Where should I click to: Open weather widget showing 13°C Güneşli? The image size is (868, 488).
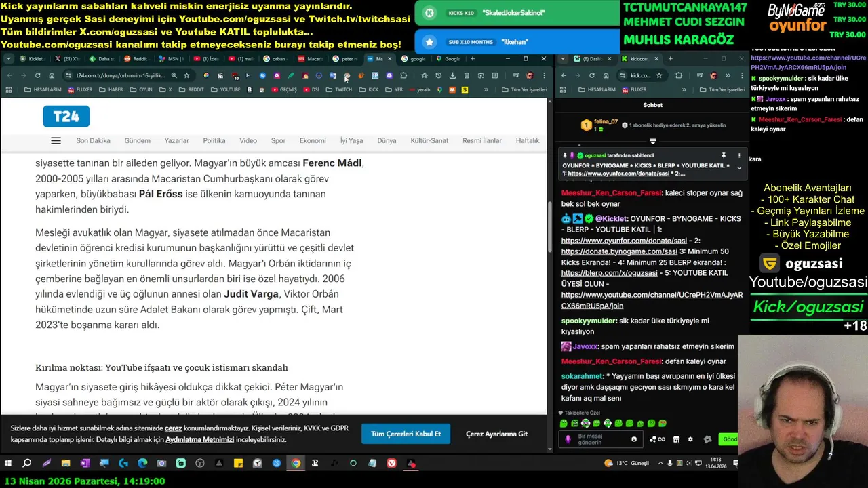coord(627,464)
